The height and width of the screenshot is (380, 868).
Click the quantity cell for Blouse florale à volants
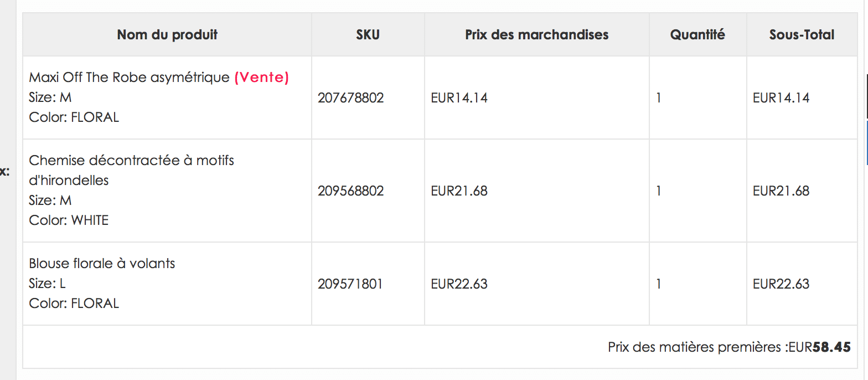[659, 284]
